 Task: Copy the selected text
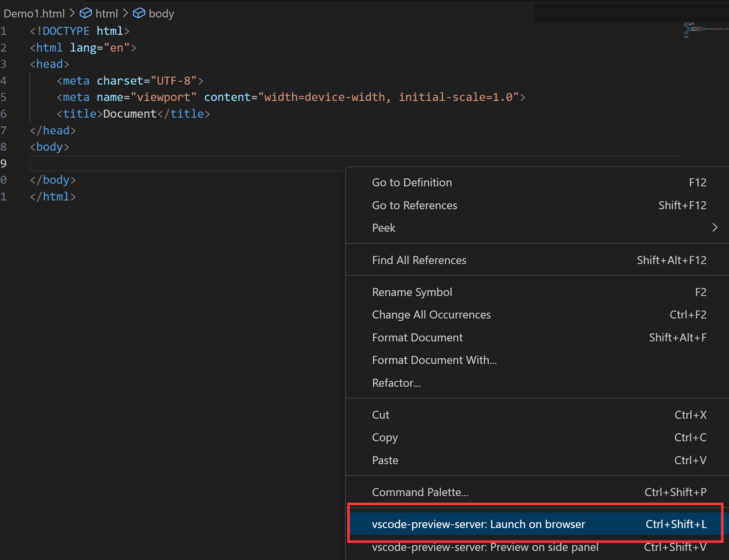pyautogui.click(x=385, y=437)
